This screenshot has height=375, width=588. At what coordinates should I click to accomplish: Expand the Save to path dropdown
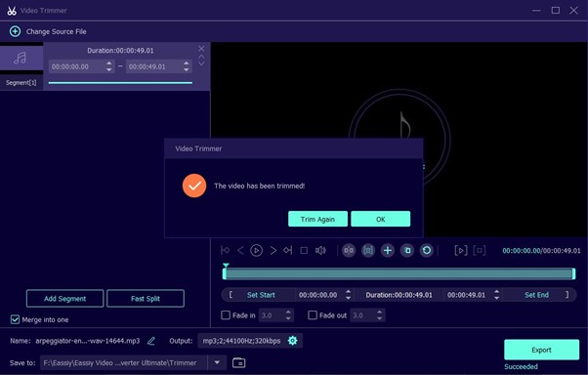pyautogui.click(x=217, y=362)
